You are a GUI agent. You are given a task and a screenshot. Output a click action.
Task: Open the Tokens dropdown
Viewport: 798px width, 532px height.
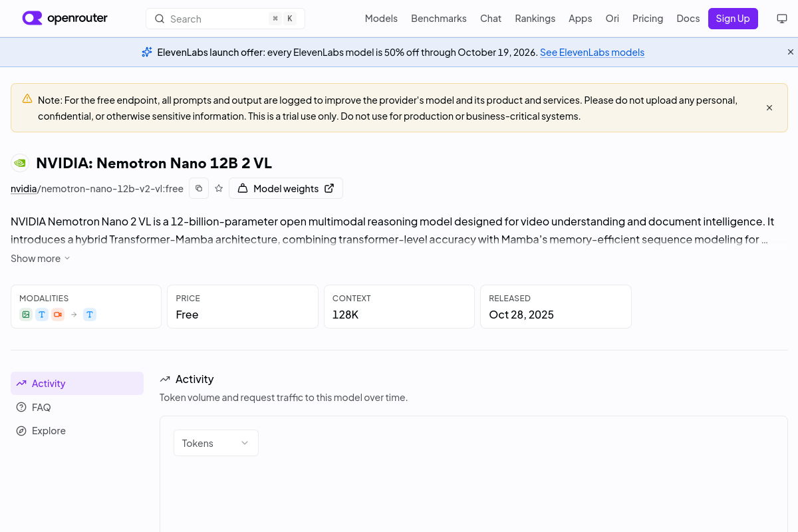click(x=216, y=443)
